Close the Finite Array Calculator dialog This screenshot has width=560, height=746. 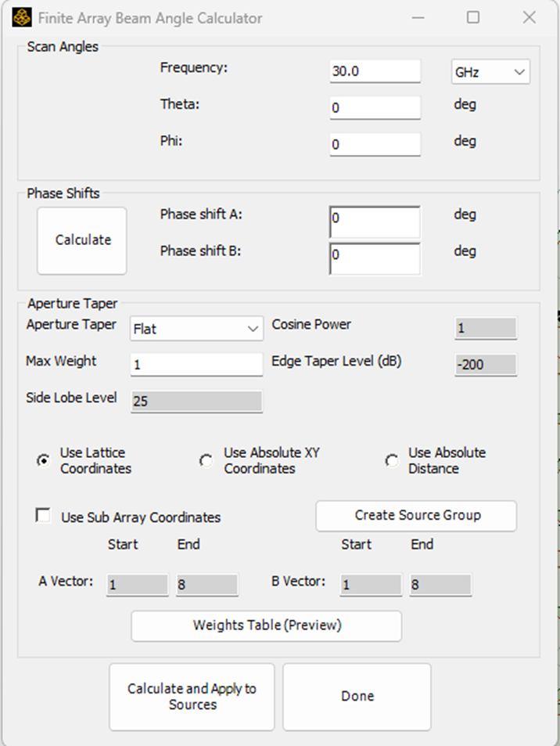click(529, 17)
